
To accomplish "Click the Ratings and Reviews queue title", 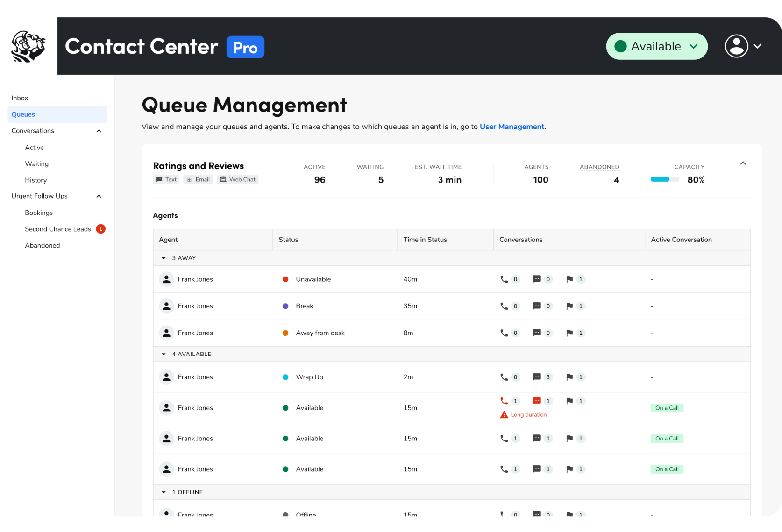I will pyautogui.click(x=199, y=166).
